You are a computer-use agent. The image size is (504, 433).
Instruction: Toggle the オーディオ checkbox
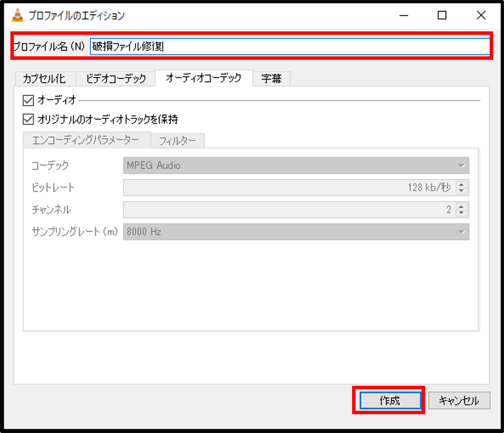coord(28,100)
